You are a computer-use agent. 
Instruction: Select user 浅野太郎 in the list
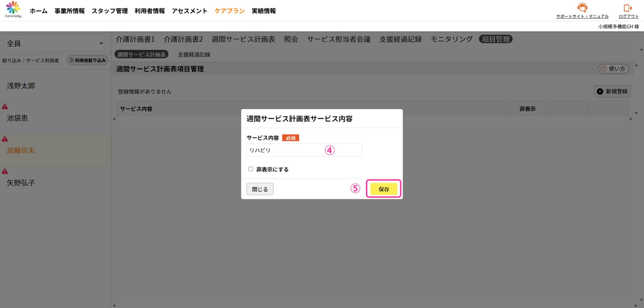tap(21, 86)
